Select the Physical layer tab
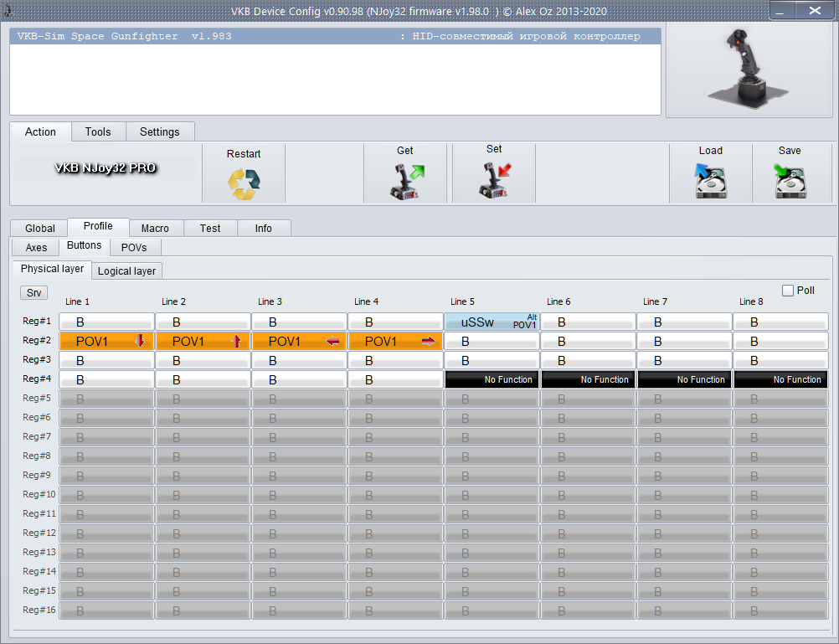The image size is (839, 644). click(x=52, y=269)
